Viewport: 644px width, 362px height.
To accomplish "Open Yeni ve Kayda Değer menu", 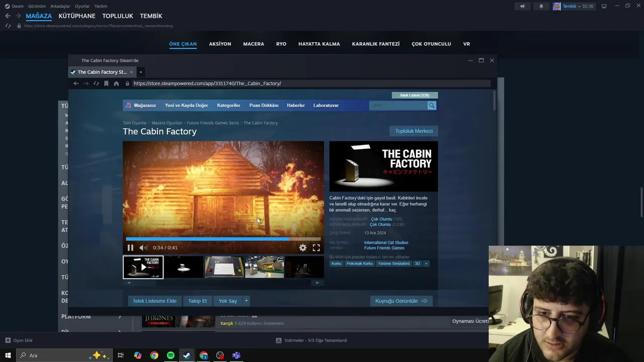I will click(x=186, y=106).
